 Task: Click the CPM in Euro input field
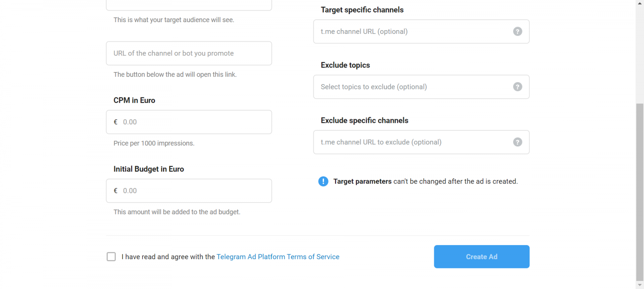(x=193, y=122)
